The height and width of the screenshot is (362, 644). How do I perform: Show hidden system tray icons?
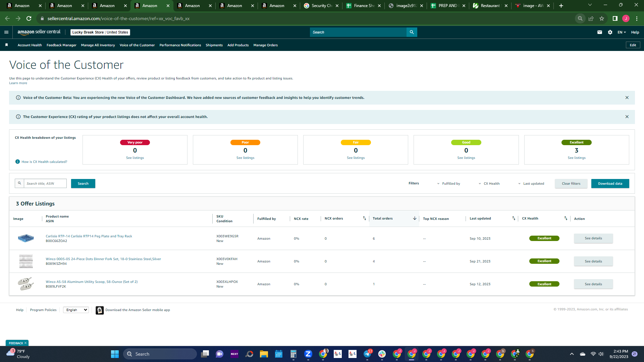point(572,354)
